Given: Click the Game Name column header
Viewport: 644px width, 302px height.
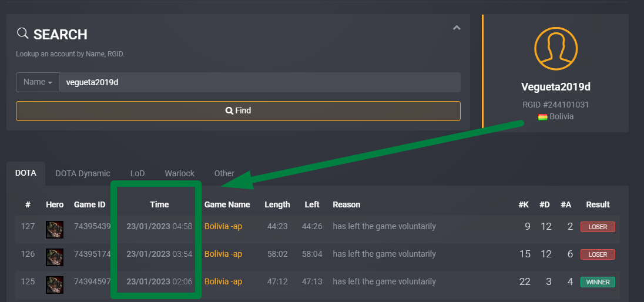Looking at the screenshot, I should [x=227, y=204].
